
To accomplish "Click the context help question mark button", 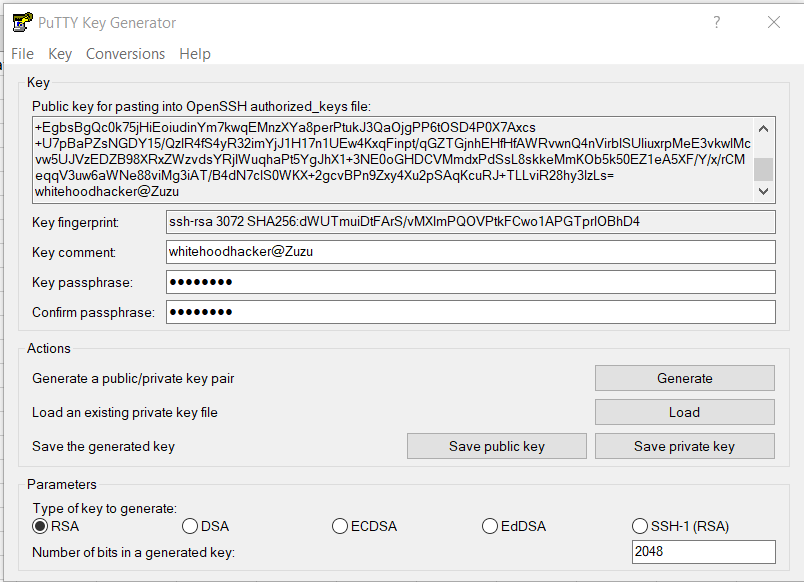I will (716, 22).
